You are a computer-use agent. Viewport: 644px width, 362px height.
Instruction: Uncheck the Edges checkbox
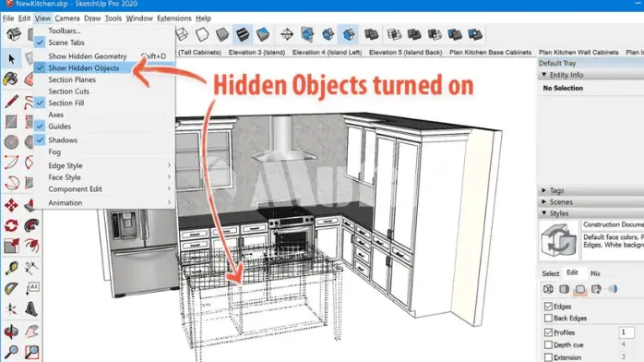point(548,307)
